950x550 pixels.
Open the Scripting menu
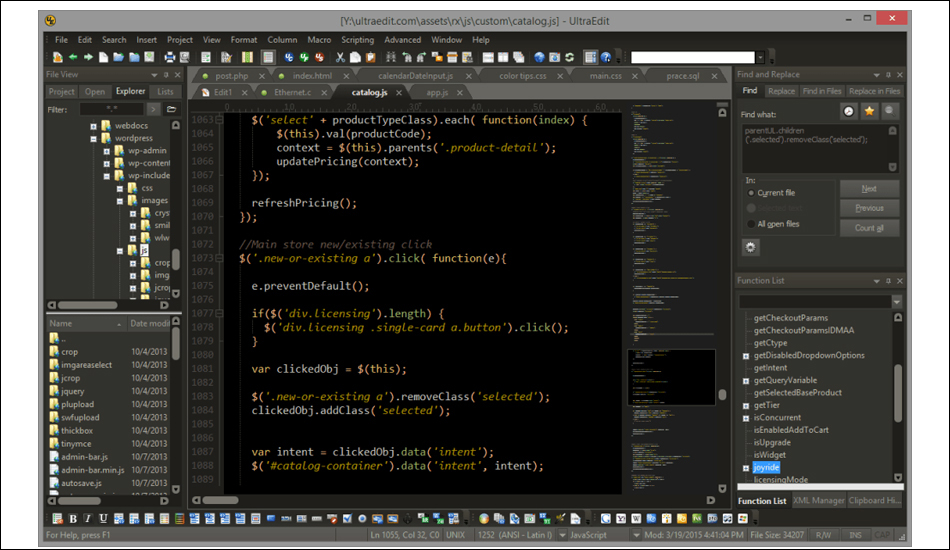[357, 39]
